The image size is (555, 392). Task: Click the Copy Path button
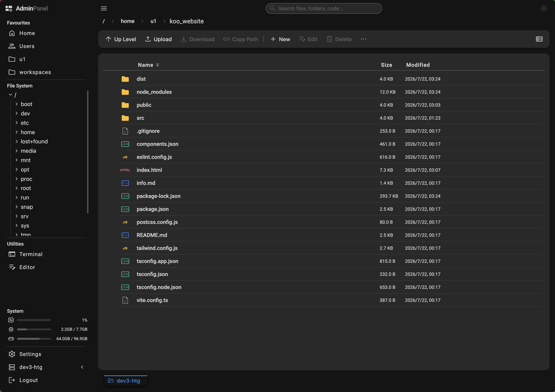click(241, 39)
